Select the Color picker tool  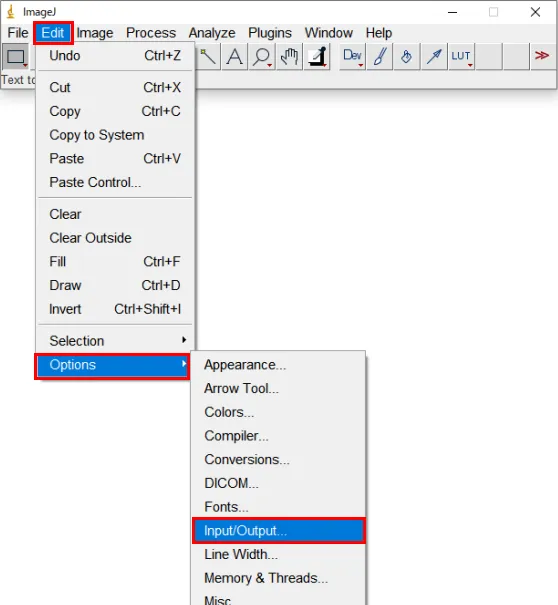click(x=317, y=57)
